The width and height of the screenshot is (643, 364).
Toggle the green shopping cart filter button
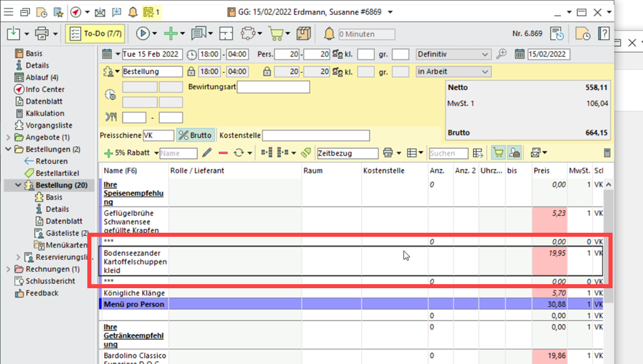tap(498, 154)
